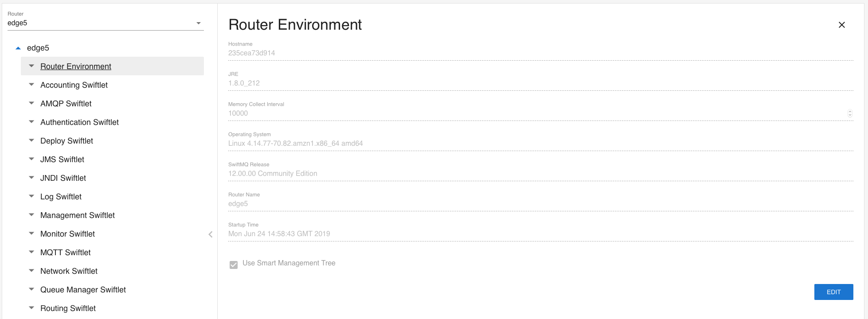Expand the Deploy Swiftlet arrow
The width and height of the screenshot is (868, 319).
[x=31, y=140]
